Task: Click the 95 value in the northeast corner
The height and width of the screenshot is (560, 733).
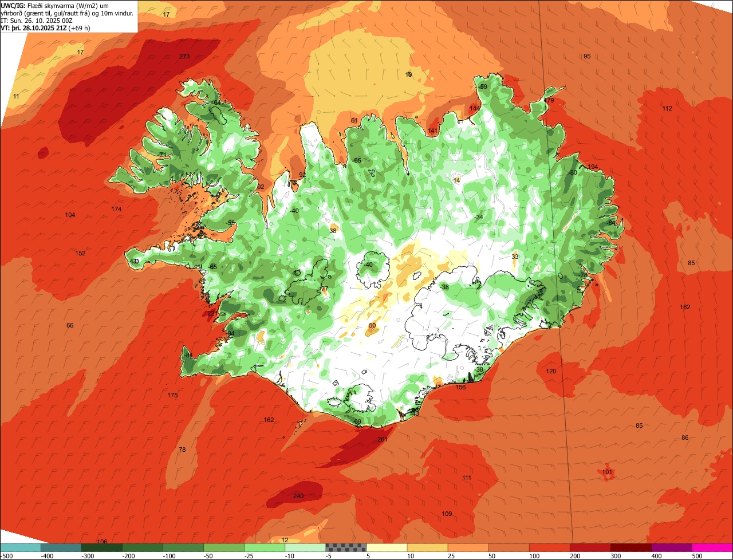Action: (x=587, y=56)
